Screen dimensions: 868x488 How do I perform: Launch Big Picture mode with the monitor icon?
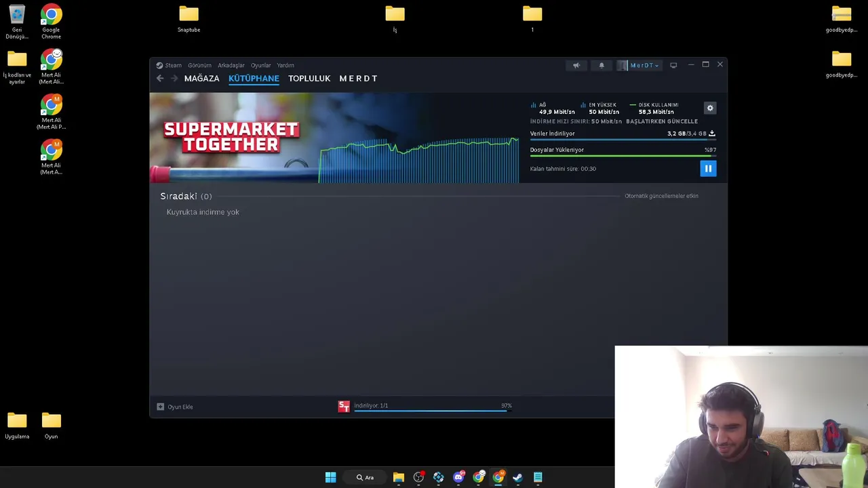click(x=673, y=65)
